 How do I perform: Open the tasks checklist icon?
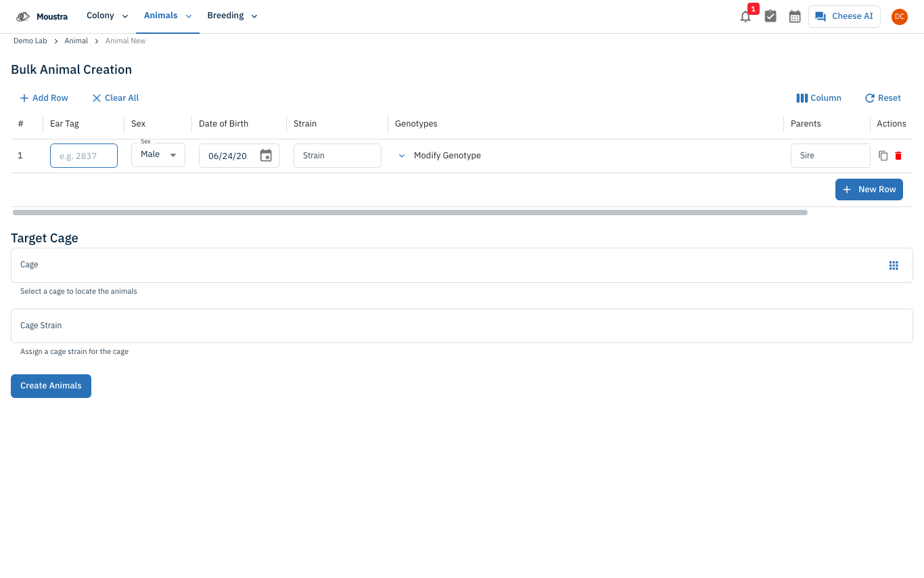click(x=770, y=16)
